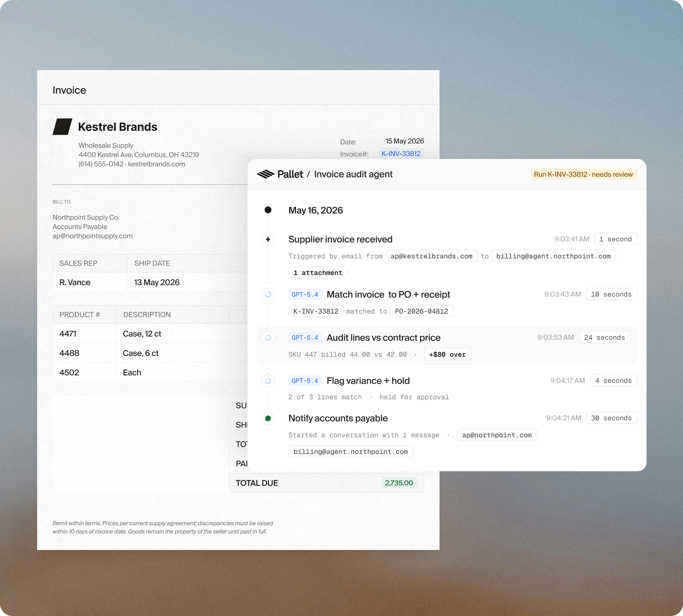
Task: Click the 1 second duration badge
Action: pyautogui.click(x=616, y=239)
